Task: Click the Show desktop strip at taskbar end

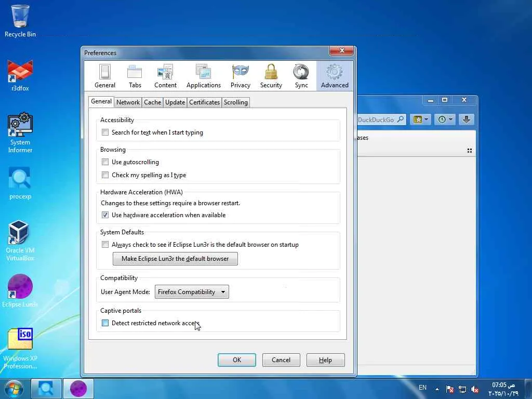Action: pos(528,389)
